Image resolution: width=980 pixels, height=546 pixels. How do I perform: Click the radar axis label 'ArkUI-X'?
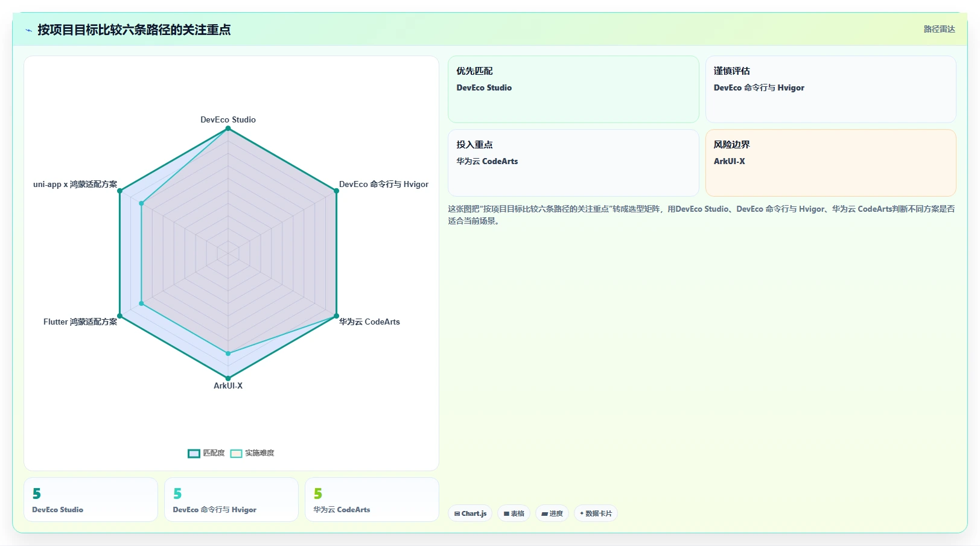(228, 386)
